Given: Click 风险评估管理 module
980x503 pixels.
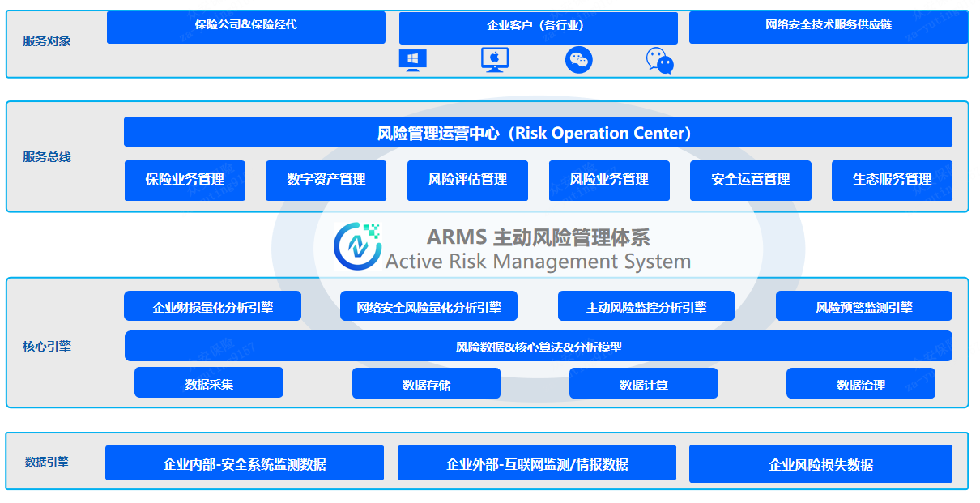Looking at the screenshot, I should pos(467,180).
